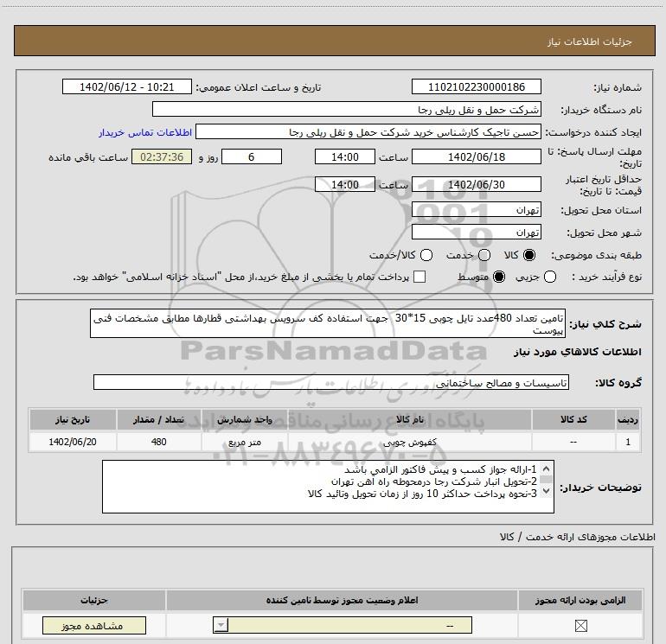Image resolution: width=666 pixels, height=644 pixels.
Task: Click the مشاهده مجوز button
Action: click(x=94, y=626)
